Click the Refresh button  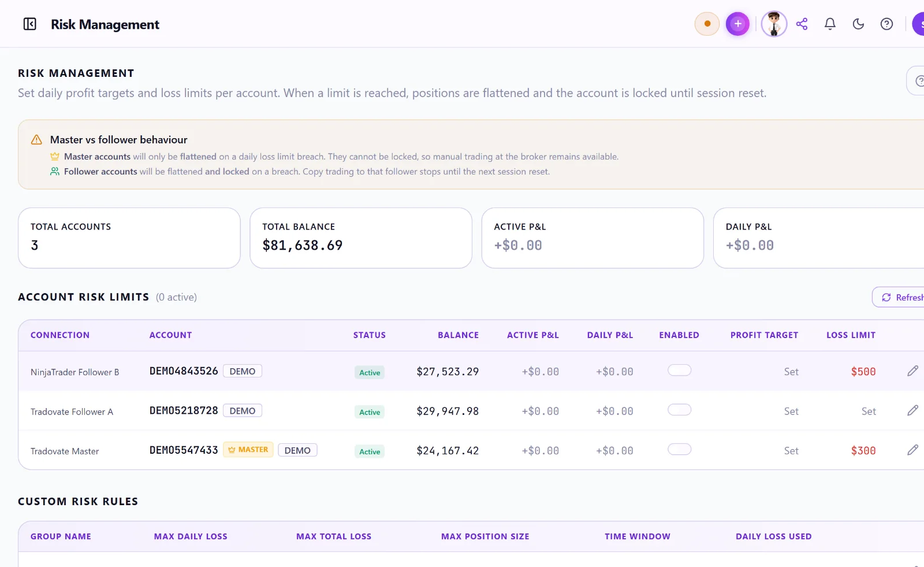pyautogui.click(x=899, y=297)
